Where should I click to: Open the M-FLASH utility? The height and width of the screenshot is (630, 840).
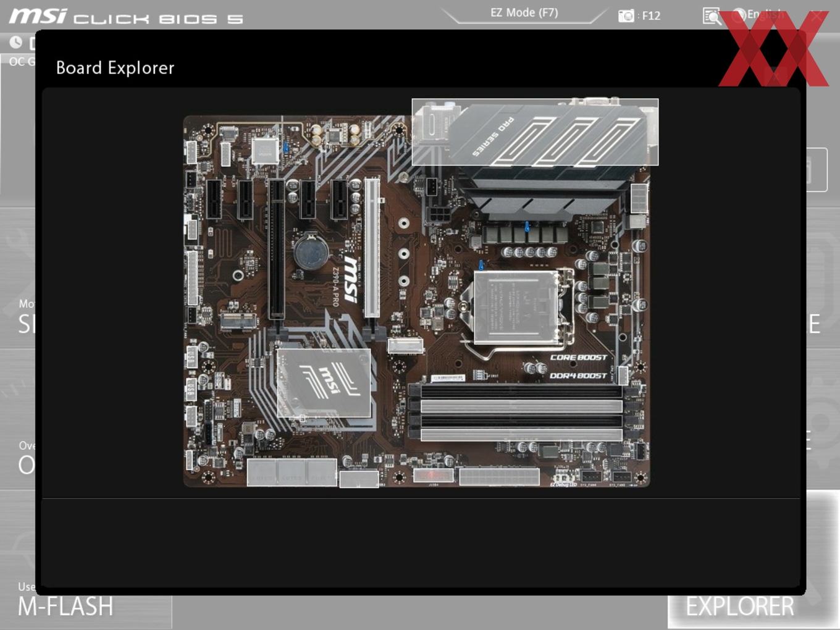point(65,607)
